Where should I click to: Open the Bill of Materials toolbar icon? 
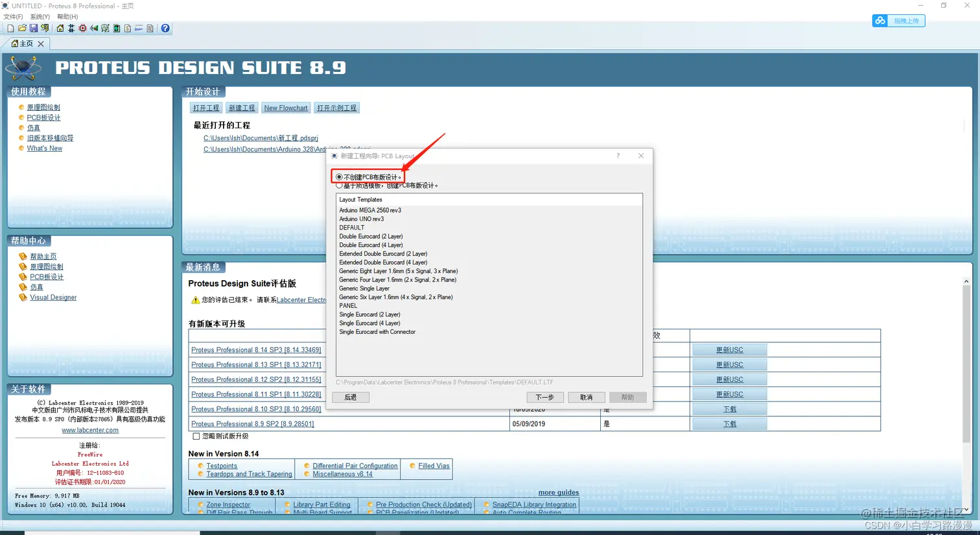[x=128, y=29]
